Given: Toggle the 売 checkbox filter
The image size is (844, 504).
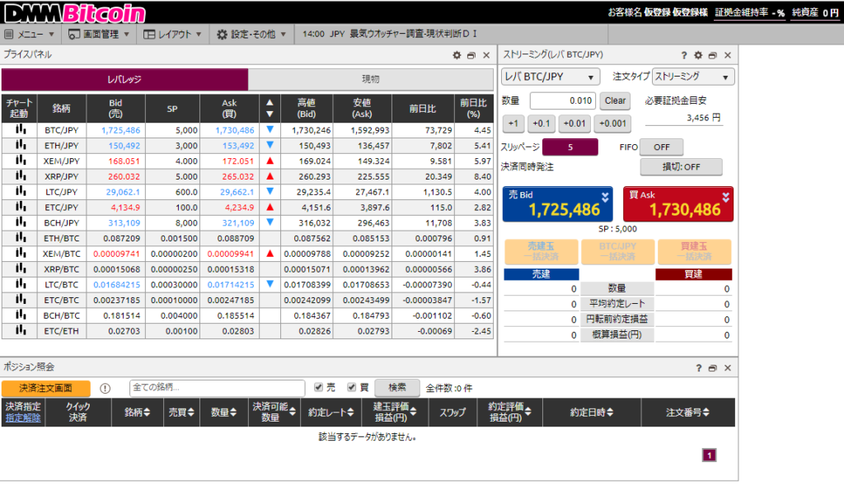Looking at the screenshot, I should [x=318, y=387].
